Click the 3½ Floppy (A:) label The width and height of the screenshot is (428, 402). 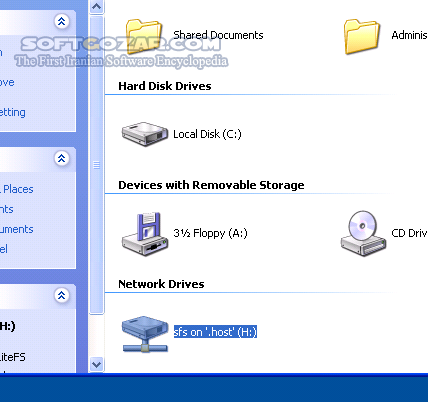coord(210,233)
